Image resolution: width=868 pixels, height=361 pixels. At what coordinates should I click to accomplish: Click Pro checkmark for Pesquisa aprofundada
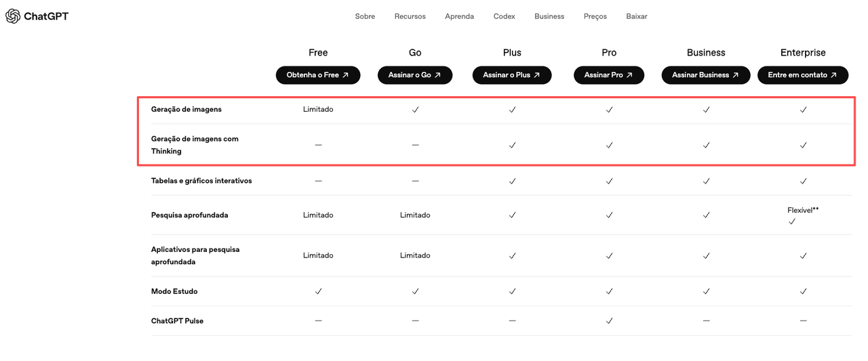pyautogui.click(x=609, y=215)
